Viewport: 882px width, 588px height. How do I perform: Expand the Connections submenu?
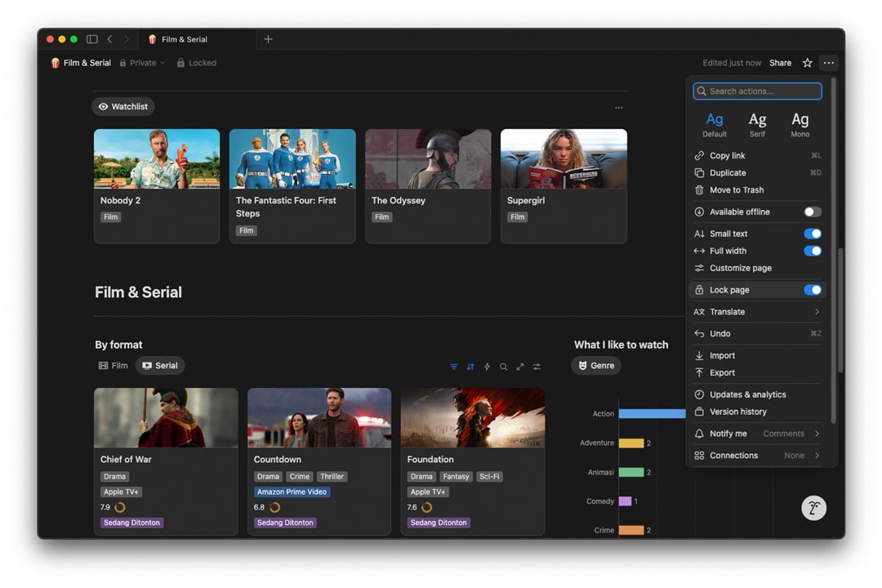[x=757, y=455]
